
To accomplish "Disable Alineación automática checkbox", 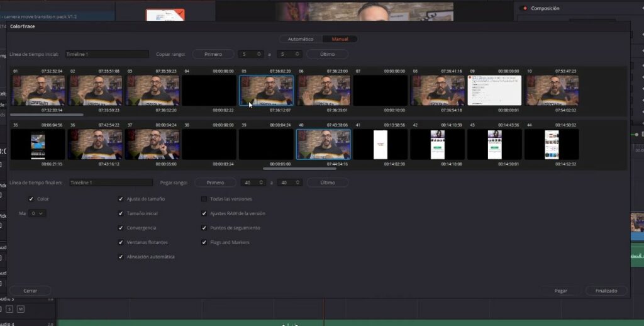I will click(x=121, y=257).
